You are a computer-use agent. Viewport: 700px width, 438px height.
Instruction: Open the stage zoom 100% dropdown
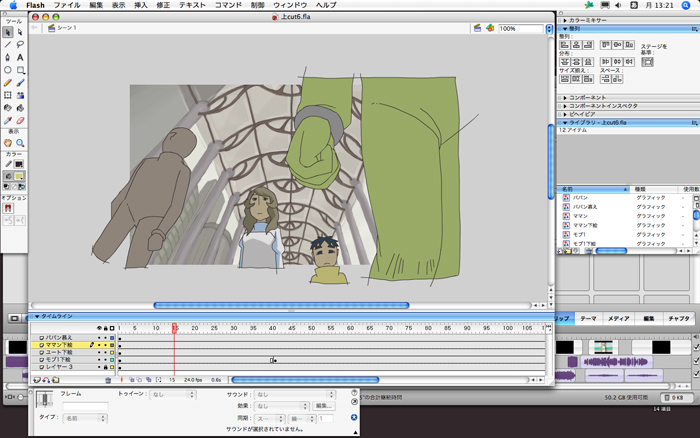[x=548, y=29]
